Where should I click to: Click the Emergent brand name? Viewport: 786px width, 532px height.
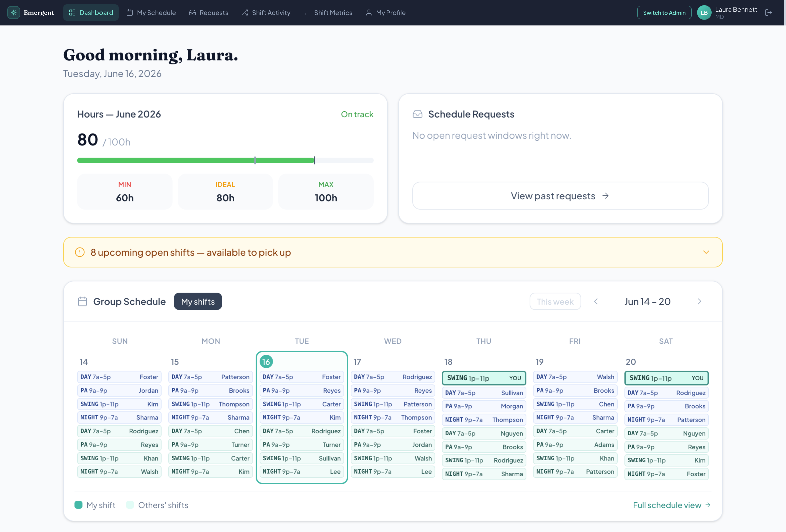(39, 13)
